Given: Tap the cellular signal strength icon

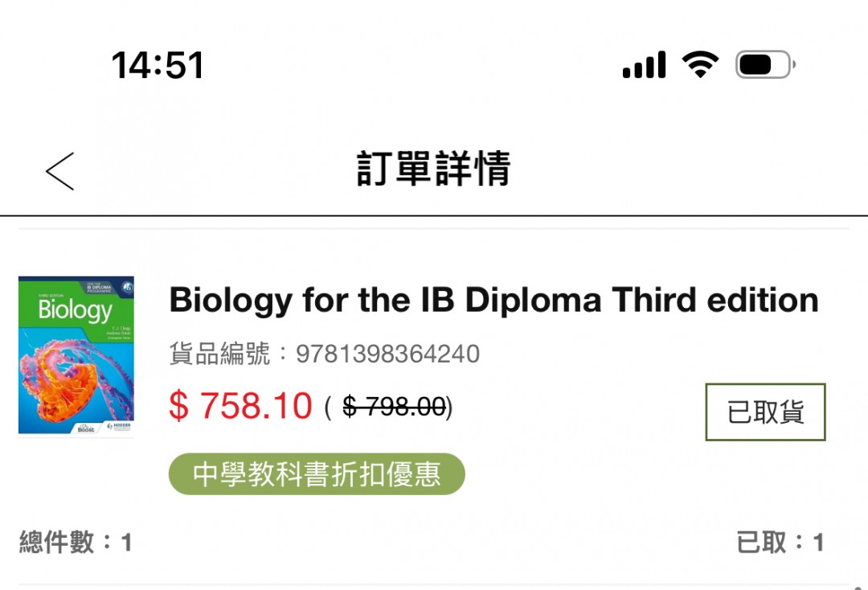Looking at the screenshot, I should [644, 65].
